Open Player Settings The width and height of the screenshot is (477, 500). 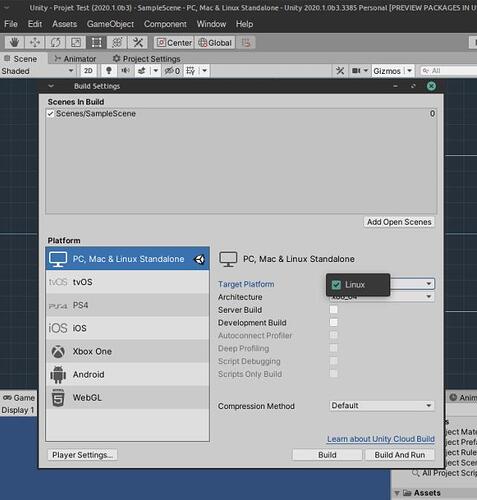82,455
